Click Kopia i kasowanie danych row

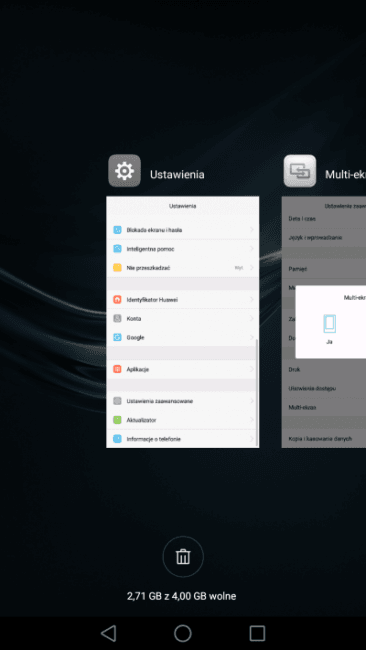pos(320,439)
